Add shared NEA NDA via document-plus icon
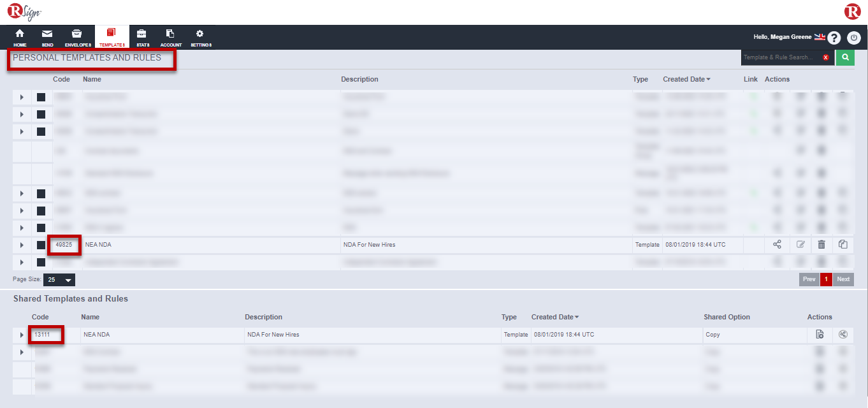Viewport: 868px width, 408px height. coord(820,334)
